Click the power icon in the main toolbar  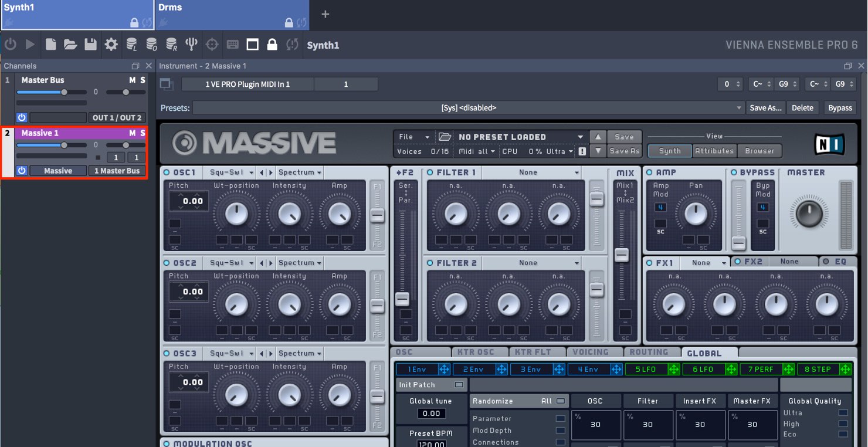tap(10, 45)
